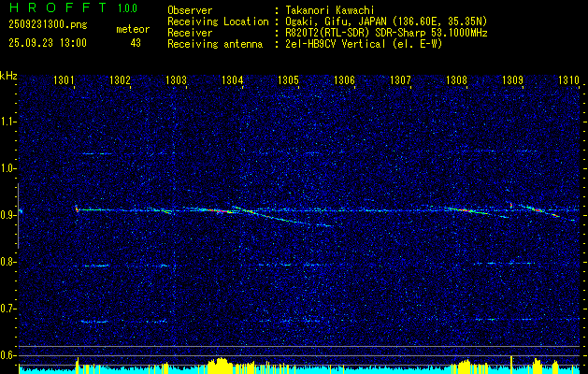Click the 1308 time marker
Image resolution: width=588 pixels, height=374 pixels.
point(456,79)
